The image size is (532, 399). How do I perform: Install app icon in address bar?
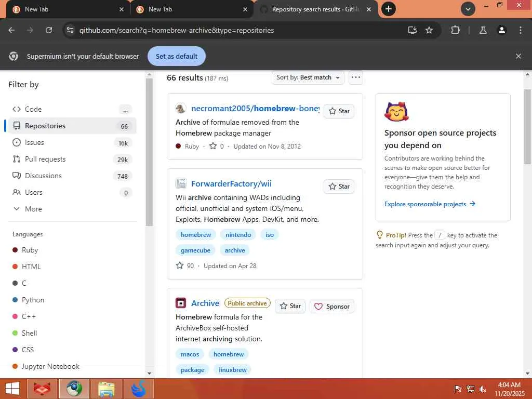(412, 30)
